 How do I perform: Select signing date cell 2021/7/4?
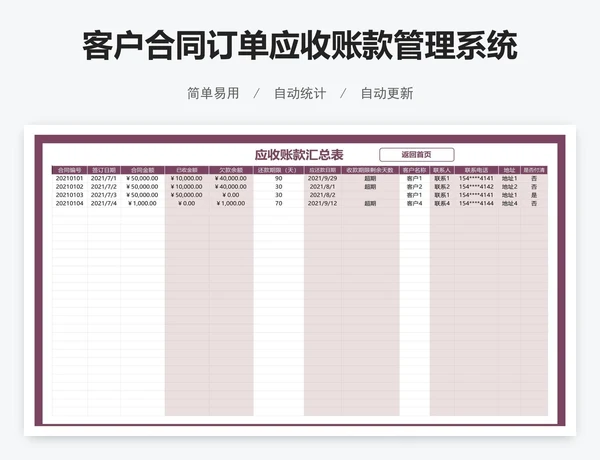pos(104,204)
